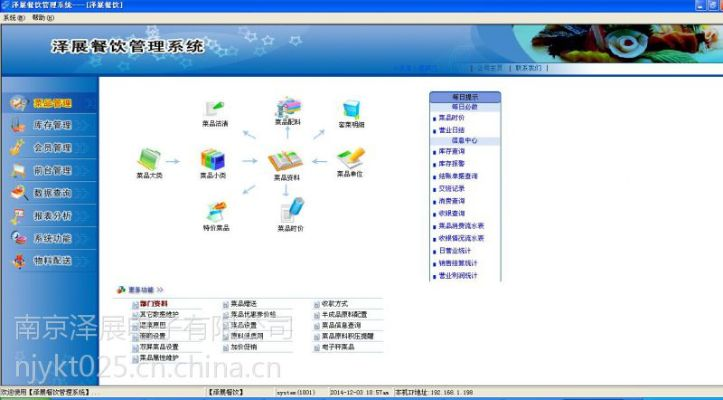The image size is (723, 400).
Task: Open 库存报警 in the 信息中心 list
Action: (x=451, y=164)
